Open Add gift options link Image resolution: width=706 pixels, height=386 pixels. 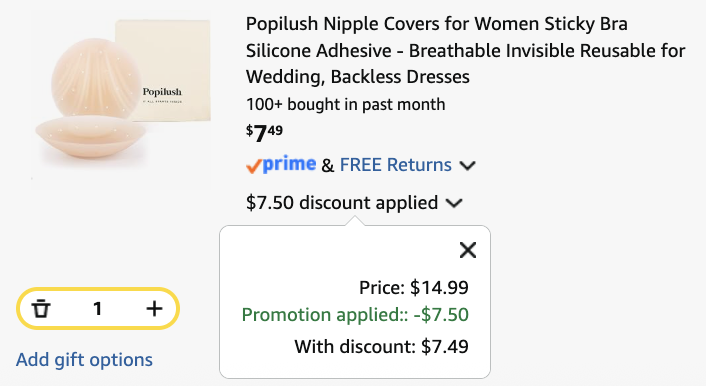tap(84, 359)
